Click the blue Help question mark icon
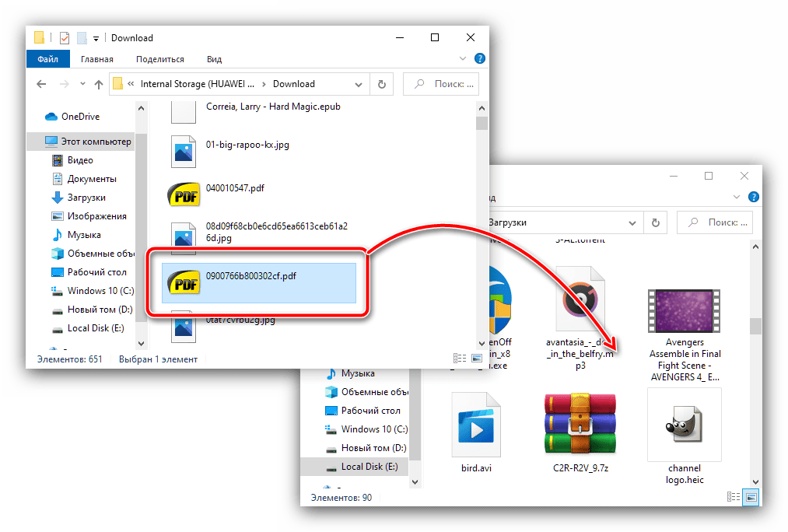 (480, 58)
